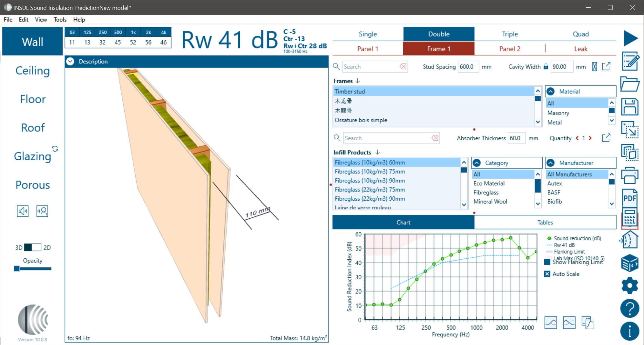Click the Absorber Thickness input field
The image size is (644, 345).
(x=517, y=138)
